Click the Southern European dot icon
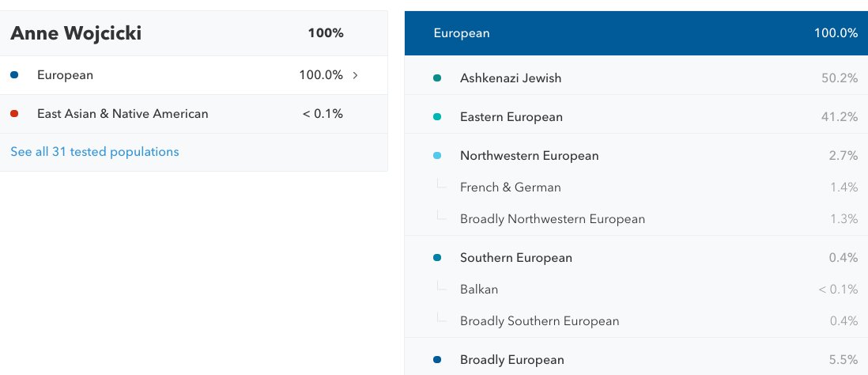 (x=437, y=258)
